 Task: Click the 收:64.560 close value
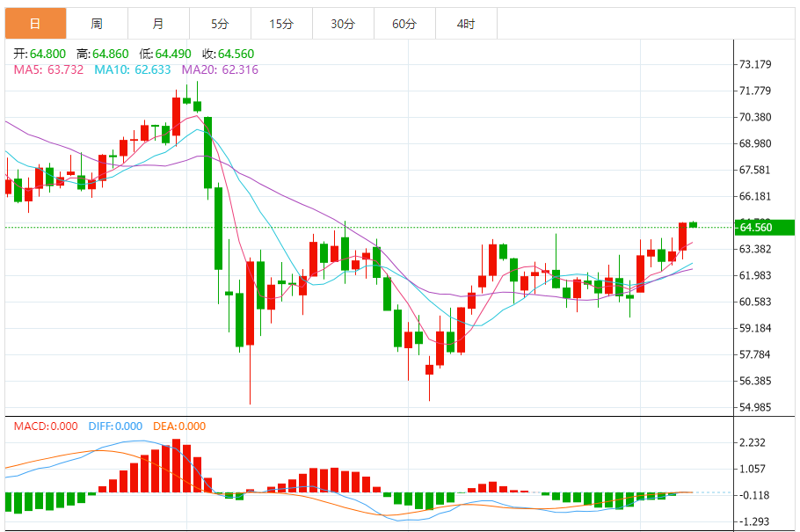(228, 54)
